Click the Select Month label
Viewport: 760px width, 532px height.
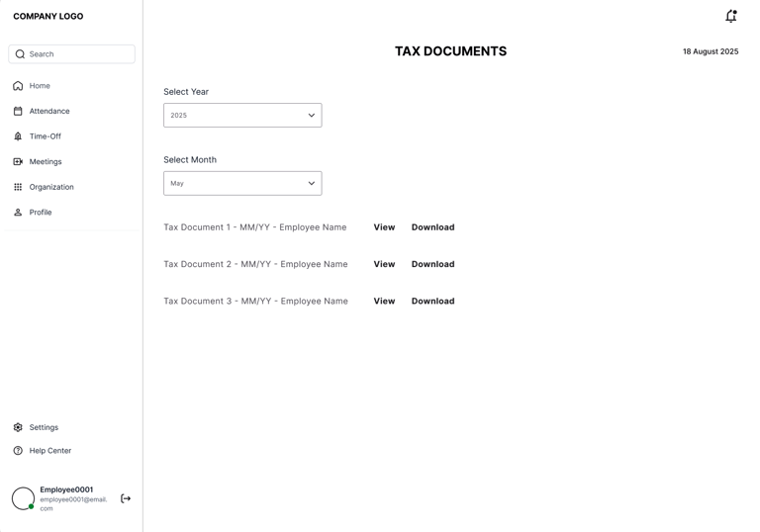190,160
